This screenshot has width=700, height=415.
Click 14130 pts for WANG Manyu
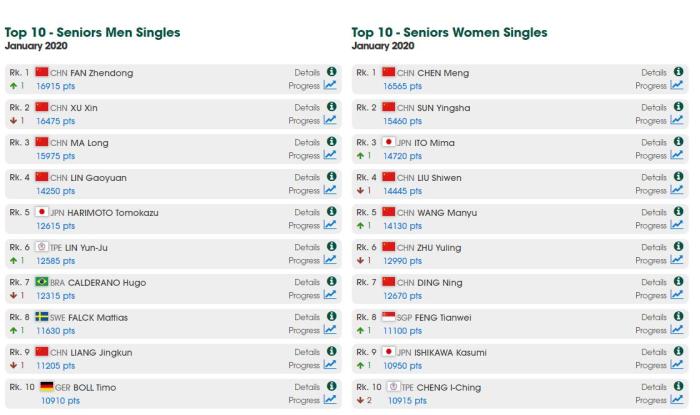(402, 226)
